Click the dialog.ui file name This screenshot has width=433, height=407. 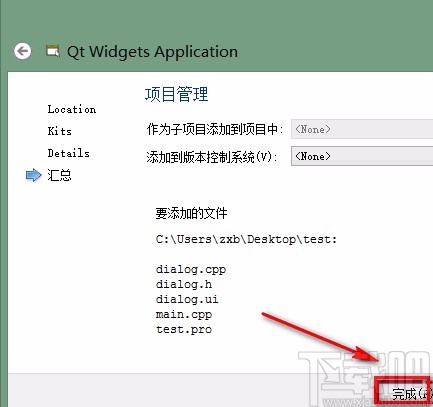(x=187, y=299)
